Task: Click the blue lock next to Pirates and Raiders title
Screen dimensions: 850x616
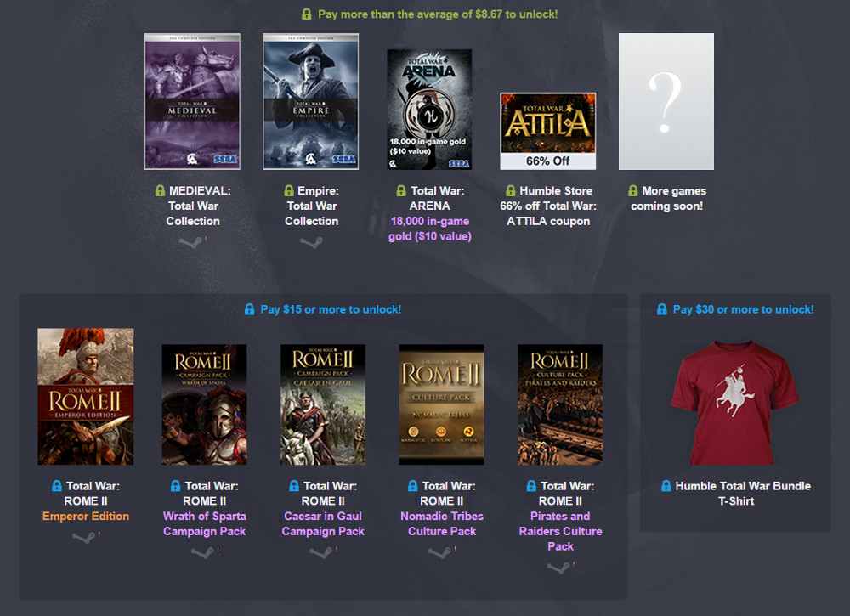Action: tap(532, 486)
